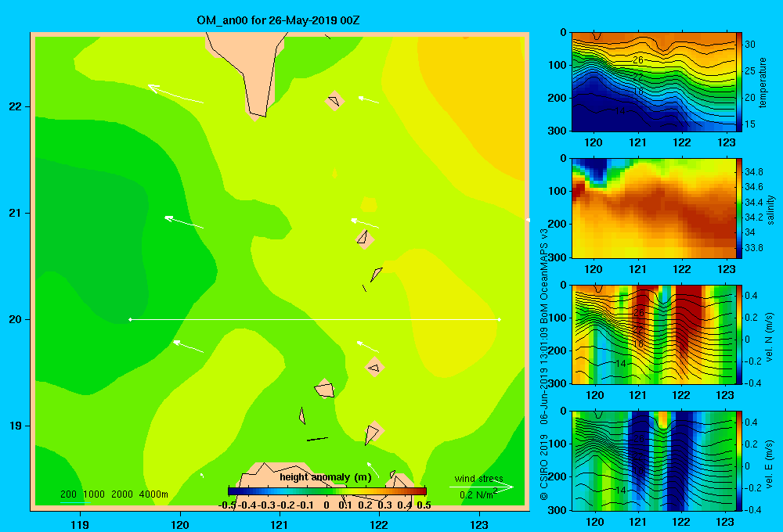Click longitude label 123 on main map axis
This screenshot has height=532, width=783.
(x=479, y=524)
